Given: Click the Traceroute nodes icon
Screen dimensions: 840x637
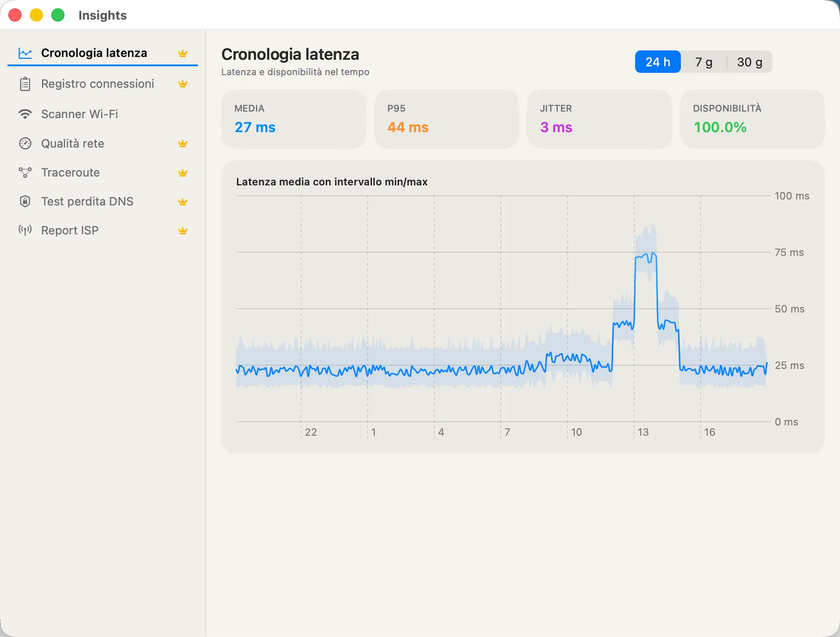Looking at the screenshot, I should (25, 172).
